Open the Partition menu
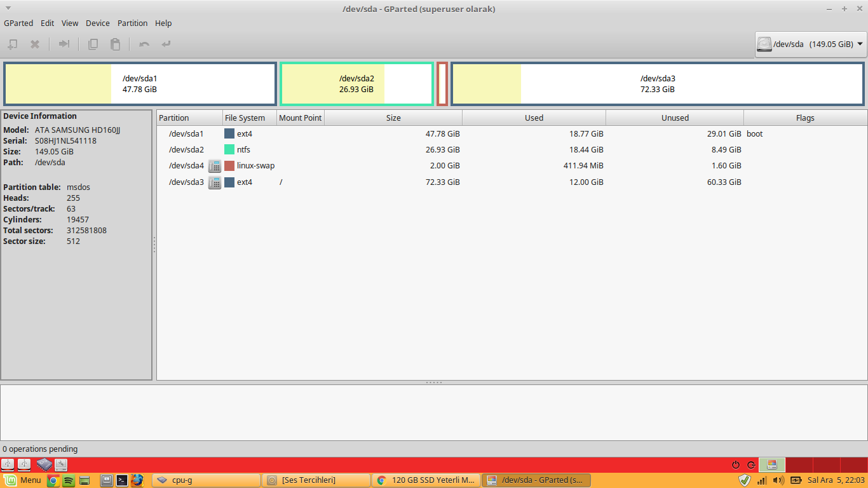This screenshot has width=868, height=488. coord(133,23)
